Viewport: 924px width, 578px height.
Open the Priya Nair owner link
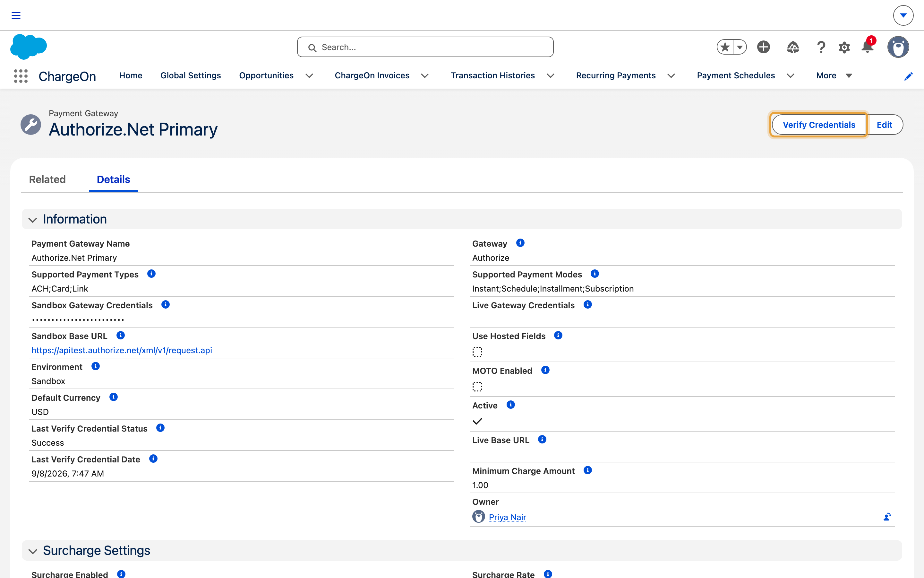point(507,517)
